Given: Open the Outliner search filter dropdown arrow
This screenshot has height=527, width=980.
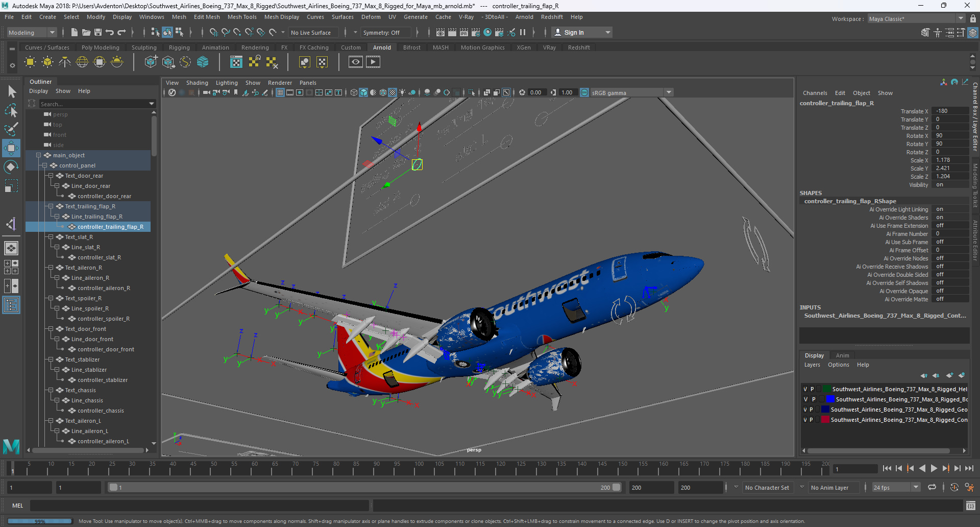Looking at the screenshot, I should point(152,104).
